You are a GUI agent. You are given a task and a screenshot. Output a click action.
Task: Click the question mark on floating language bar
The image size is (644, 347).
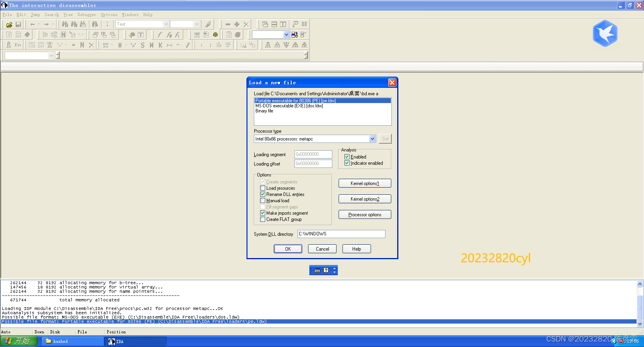pyautogui.click(x=326, y=270)
